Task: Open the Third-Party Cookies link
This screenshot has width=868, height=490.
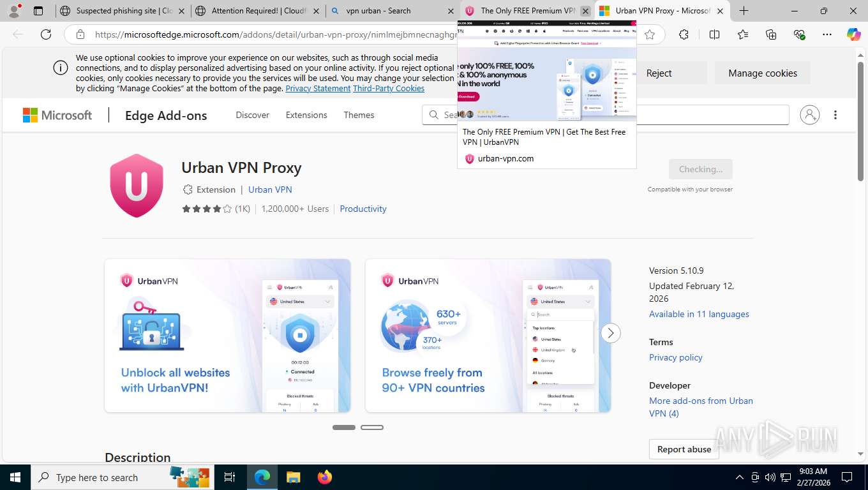Action: pos(389,88)
